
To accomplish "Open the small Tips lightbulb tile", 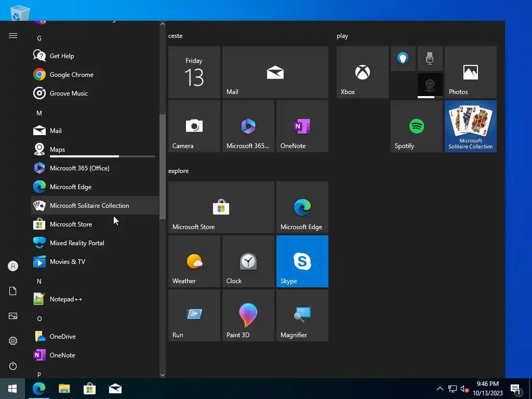I will (x=403, y=59).
